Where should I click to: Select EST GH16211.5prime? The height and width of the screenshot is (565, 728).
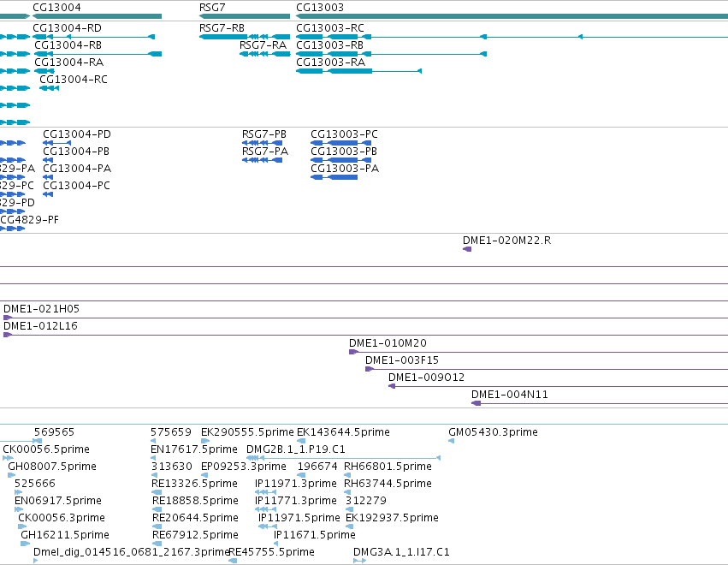pos(65,536)
